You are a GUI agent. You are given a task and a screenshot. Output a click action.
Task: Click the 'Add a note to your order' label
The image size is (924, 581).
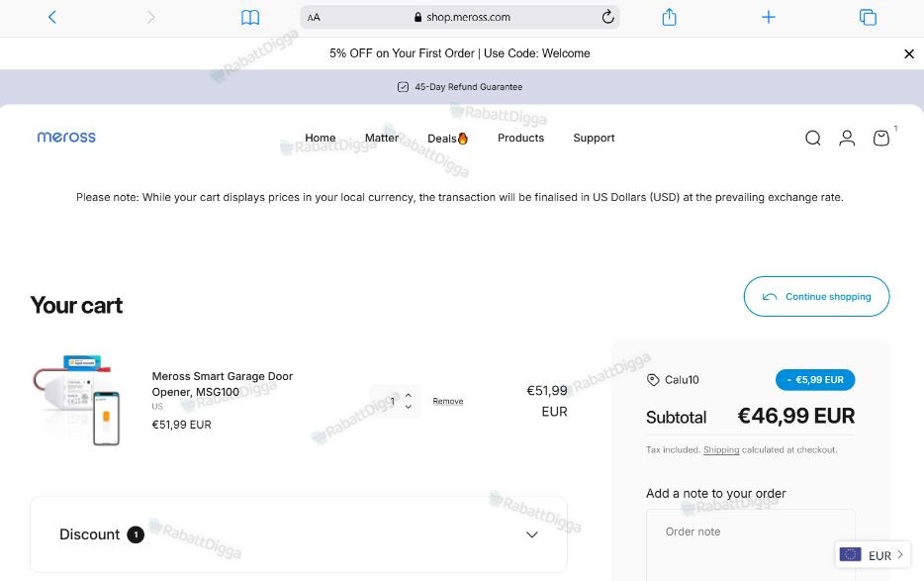pos(716,493)
